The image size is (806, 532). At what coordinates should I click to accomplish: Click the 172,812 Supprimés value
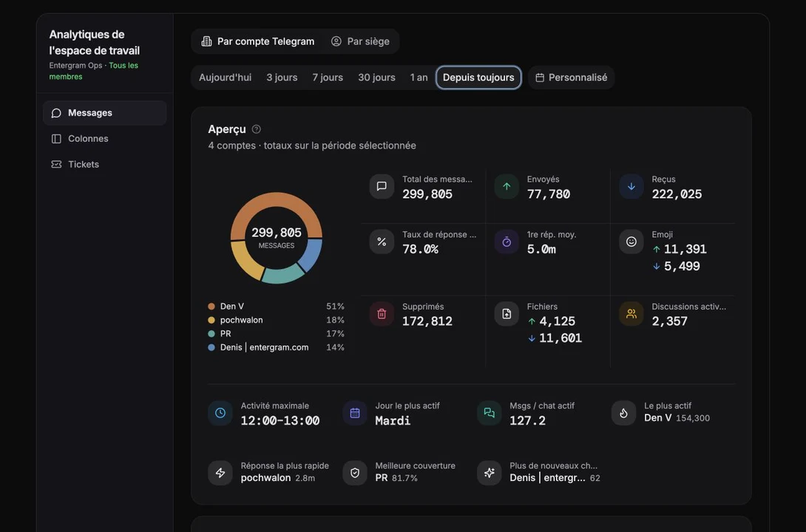(x=427, y=321)
